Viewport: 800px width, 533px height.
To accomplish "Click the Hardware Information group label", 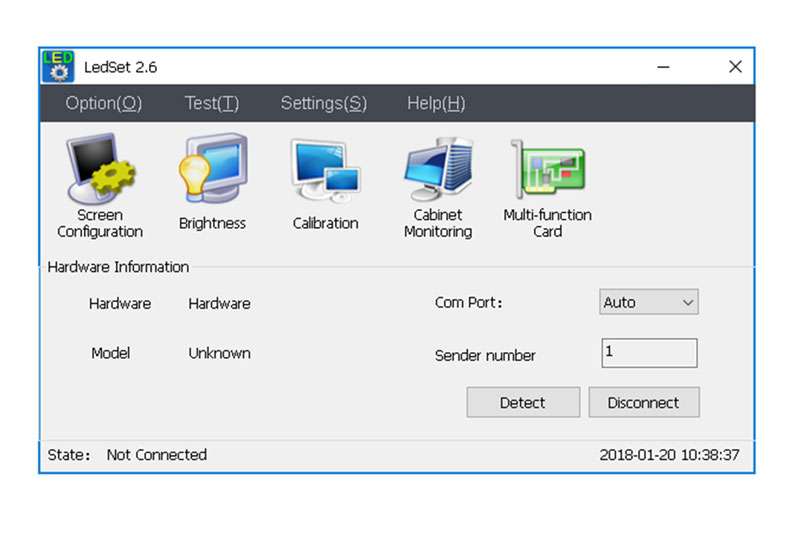I will [x=118, y=267].
